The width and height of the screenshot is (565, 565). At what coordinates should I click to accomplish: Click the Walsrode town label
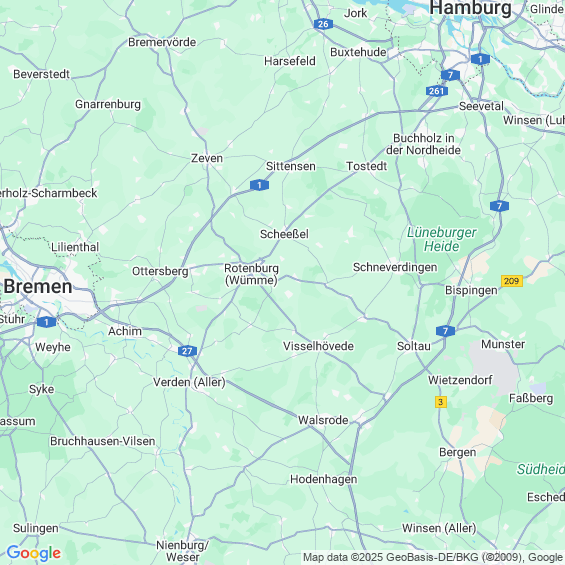click(x=323, y=420)
